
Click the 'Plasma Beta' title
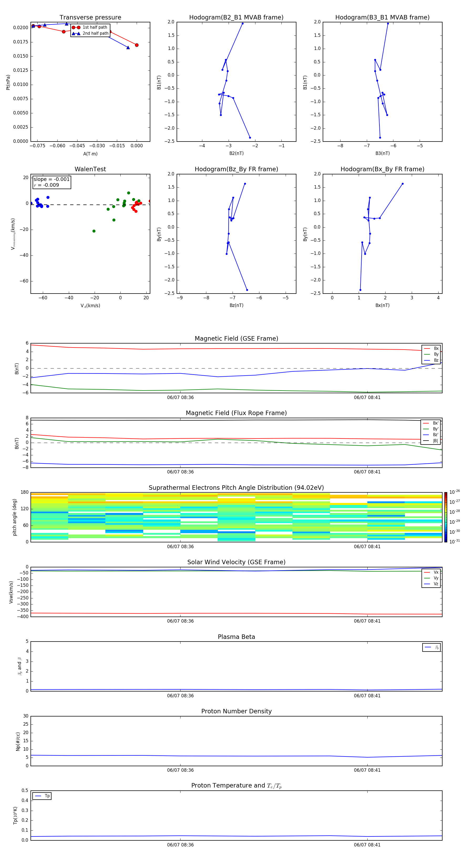(x=236, y=637)
